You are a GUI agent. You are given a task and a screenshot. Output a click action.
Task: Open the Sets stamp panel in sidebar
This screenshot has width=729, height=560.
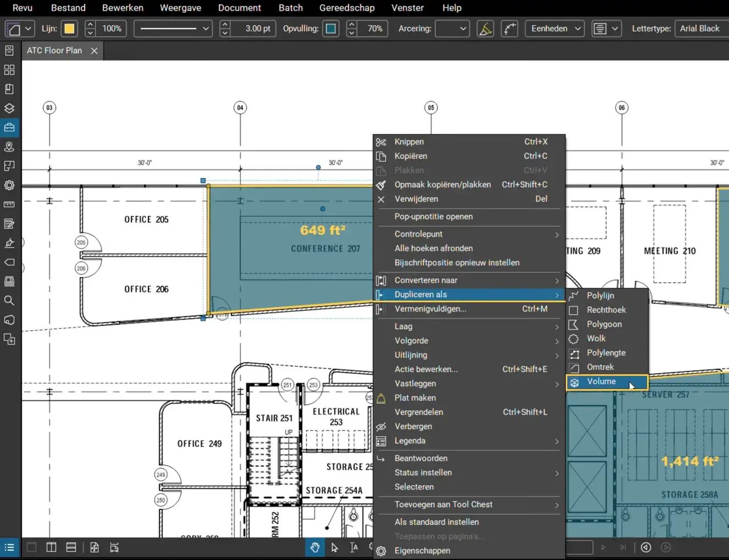(9, 281)
